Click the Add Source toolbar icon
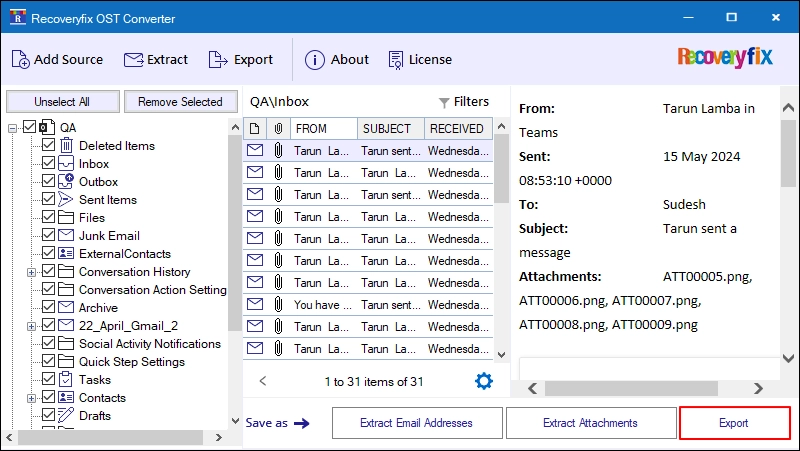 [20, 60]
